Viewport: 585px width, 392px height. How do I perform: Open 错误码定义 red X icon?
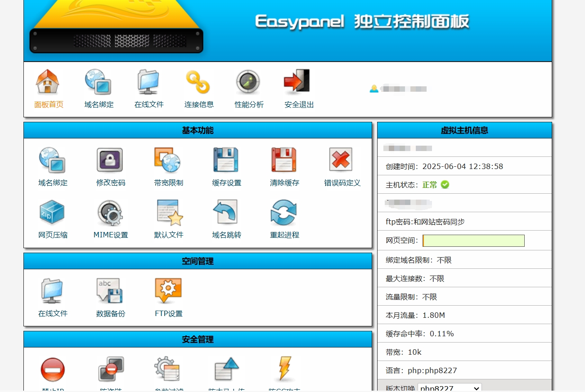pos(341,160)
